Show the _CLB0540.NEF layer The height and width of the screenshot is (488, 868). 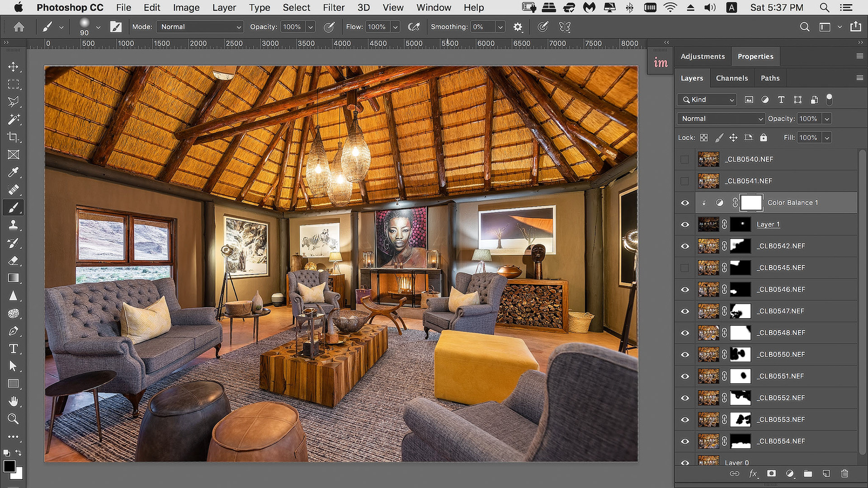684,159
